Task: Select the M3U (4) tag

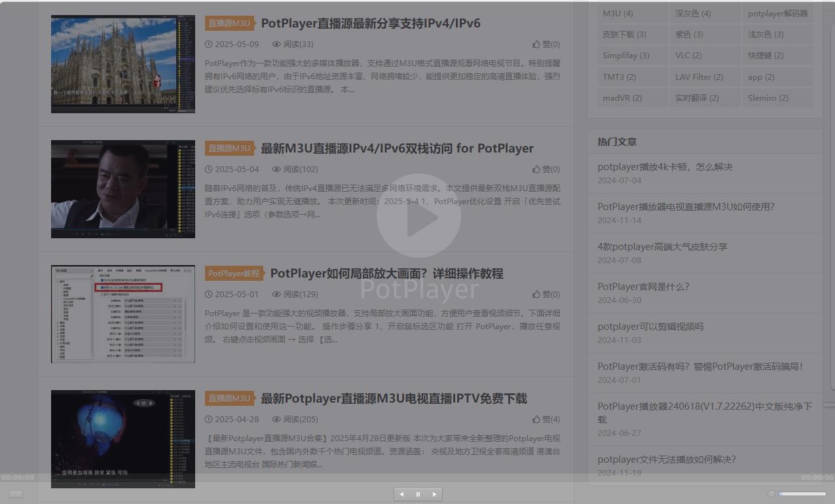Action: coord(632,14)
